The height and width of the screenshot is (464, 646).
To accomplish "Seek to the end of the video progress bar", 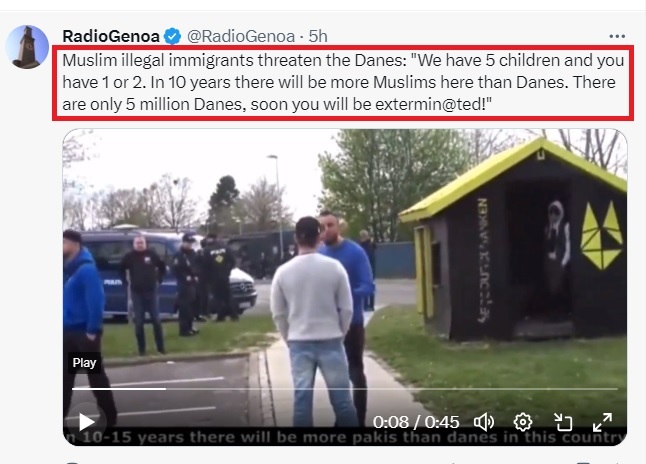I will tap(617, 389).
